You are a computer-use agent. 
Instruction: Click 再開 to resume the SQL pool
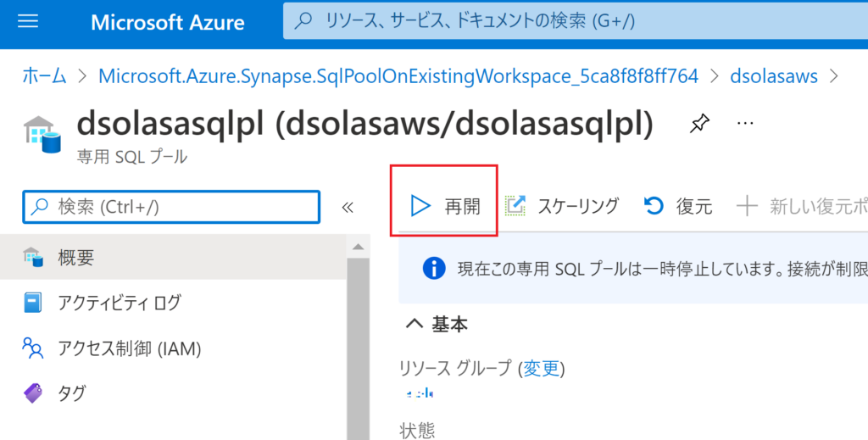tap(445, 206)
